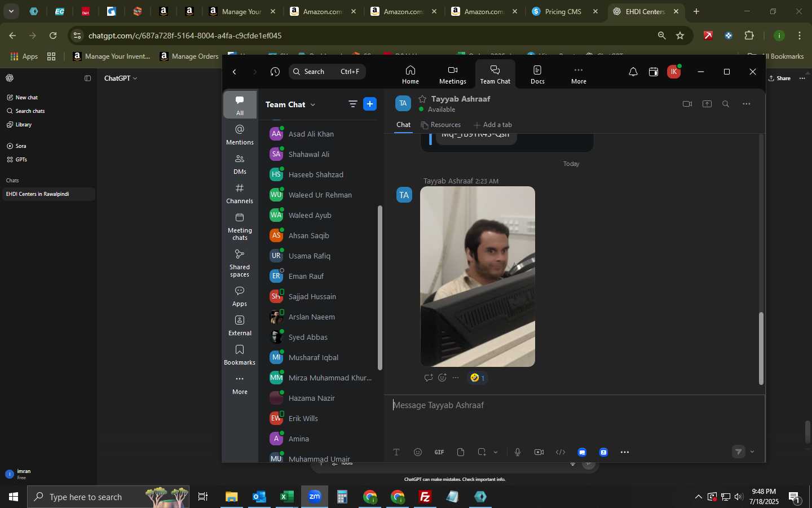Open the chat list filter
The height and width of the screenshot is (508, 812).
(353, 104)
